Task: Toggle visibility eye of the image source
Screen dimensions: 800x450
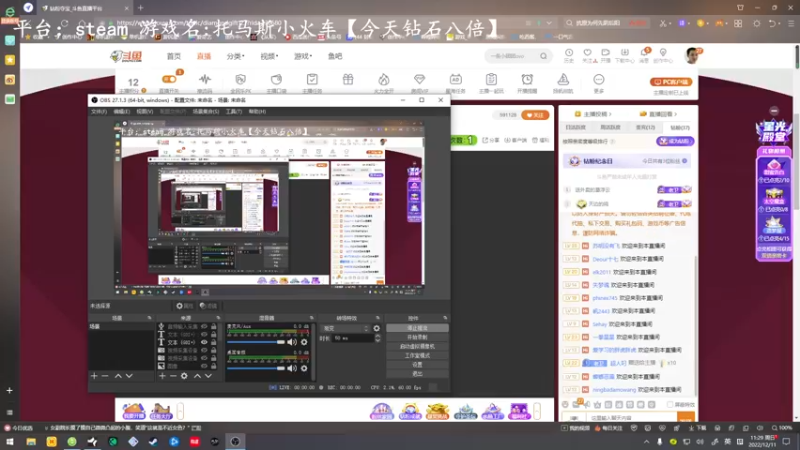Action: point(204,366)
